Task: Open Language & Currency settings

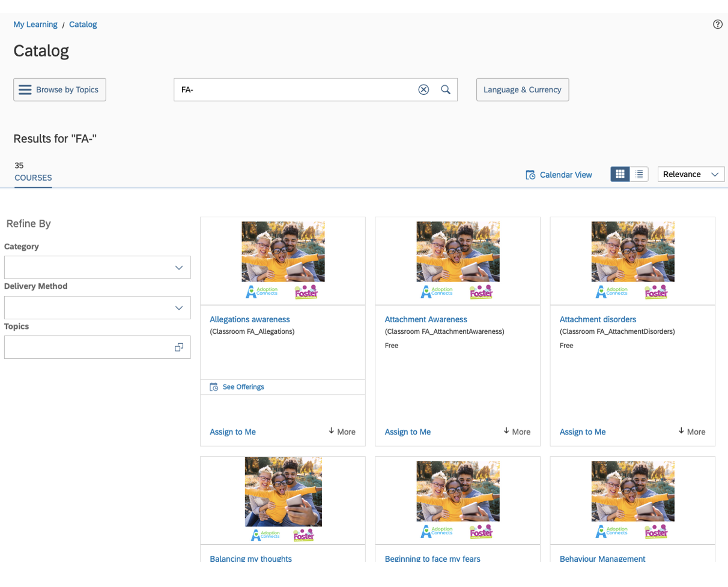Action: click(523, 89)
